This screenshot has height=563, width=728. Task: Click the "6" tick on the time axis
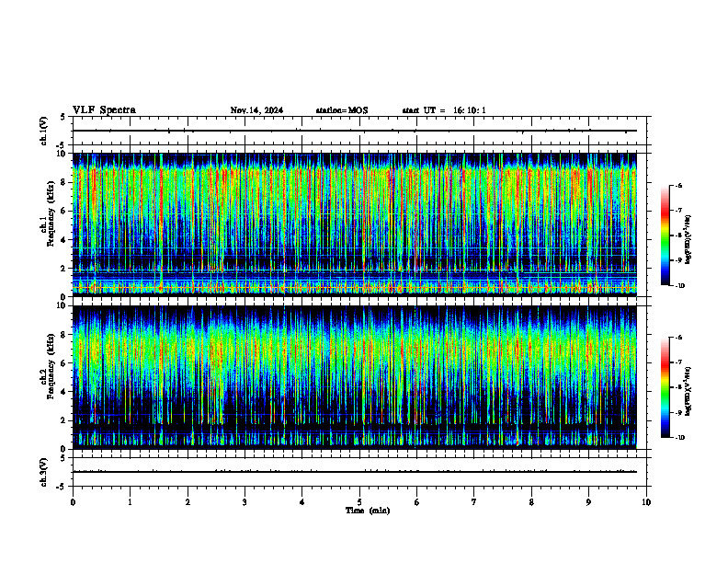(x=417, y=502)
